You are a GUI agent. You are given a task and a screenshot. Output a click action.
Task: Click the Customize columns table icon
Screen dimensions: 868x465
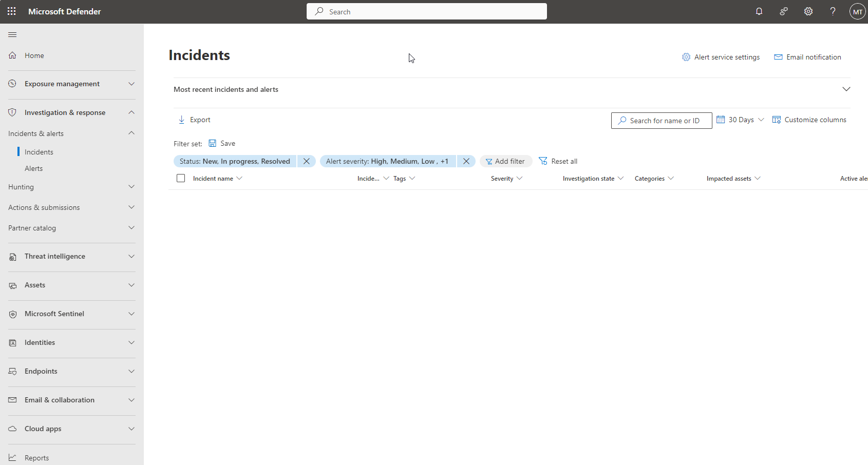pyautogui.click(x=777, y=120)
